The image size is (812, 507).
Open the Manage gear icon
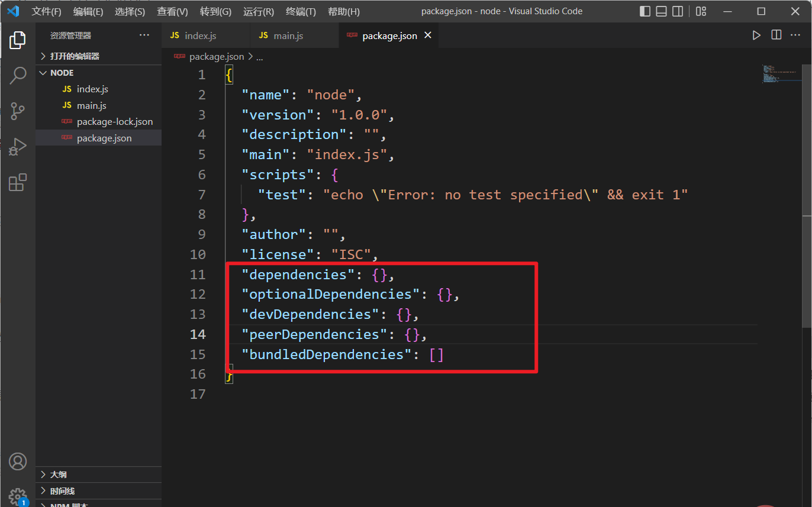click(18, 496)
